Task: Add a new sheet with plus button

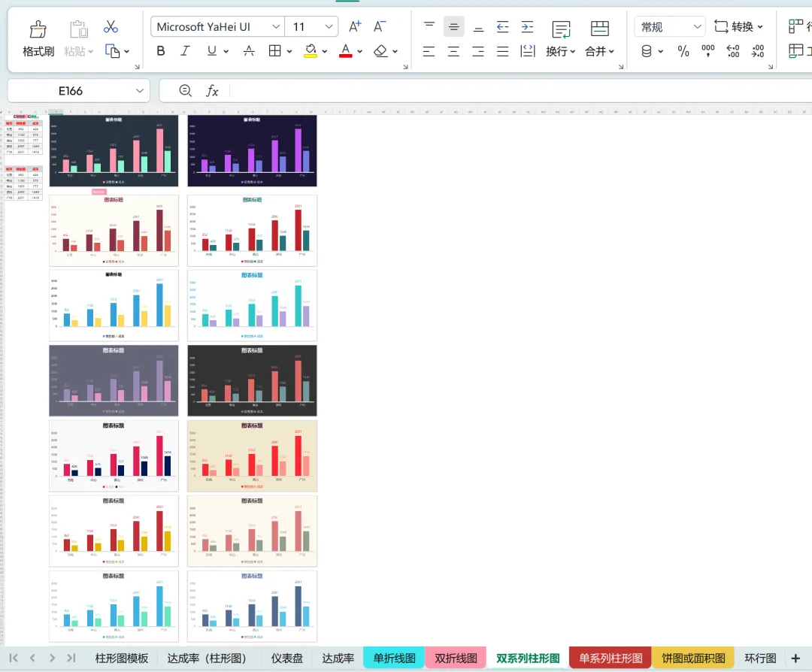Action: 796,658
